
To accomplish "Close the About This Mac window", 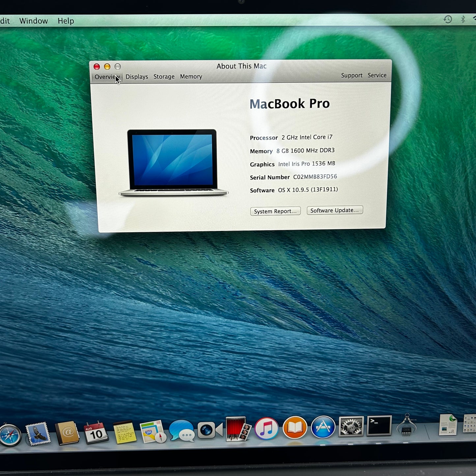I will click(x=97, y=67).
